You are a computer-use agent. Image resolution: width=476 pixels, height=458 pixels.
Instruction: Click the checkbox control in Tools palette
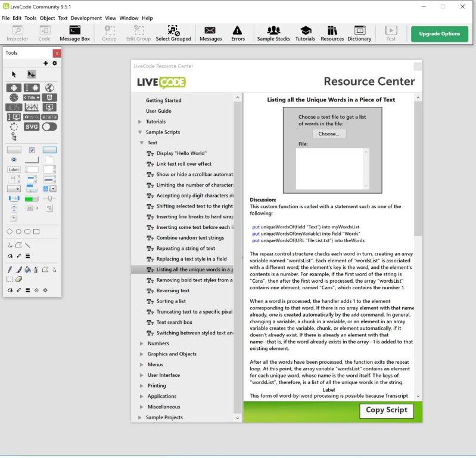pos(32,150)
